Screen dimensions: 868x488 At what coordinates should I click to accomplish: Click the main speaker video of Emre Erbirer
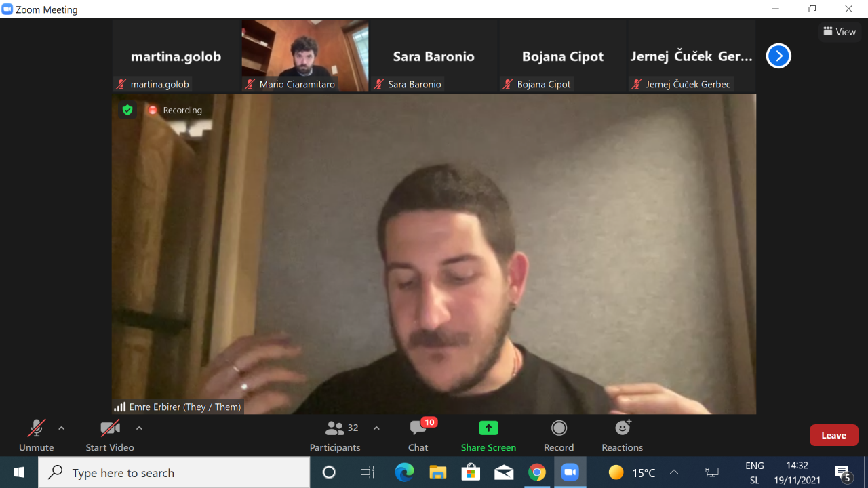434,254
